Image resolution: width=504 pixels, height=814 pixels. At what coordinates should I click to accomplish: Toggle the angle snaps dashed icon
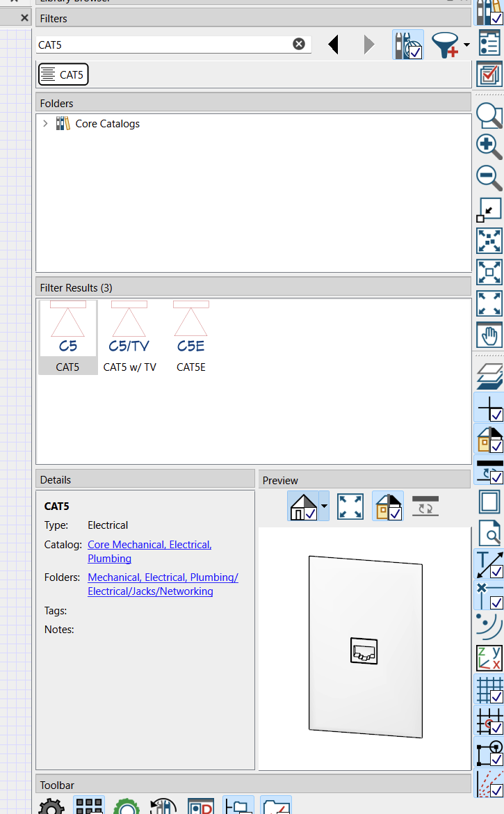[489, 783]
